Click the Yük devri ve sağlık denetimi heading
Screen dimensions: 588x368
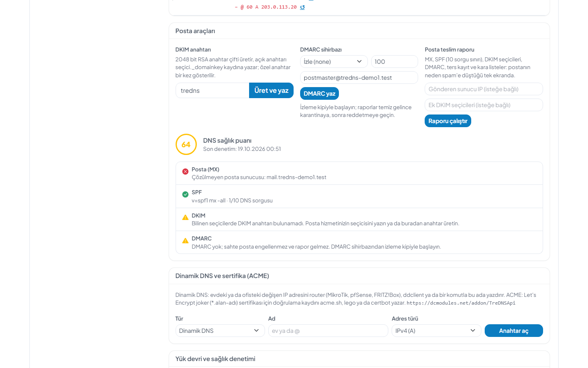click(215, 359)
